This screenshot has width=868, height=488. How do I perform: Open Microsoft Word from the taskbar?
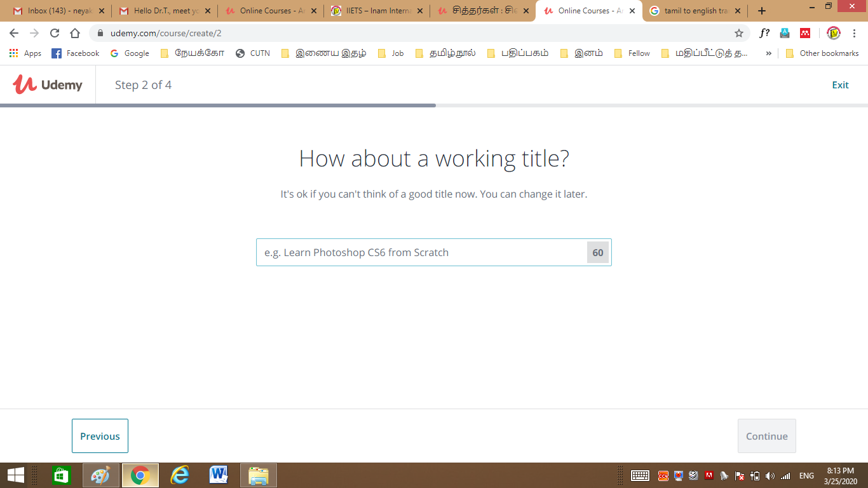click(219, 475)
